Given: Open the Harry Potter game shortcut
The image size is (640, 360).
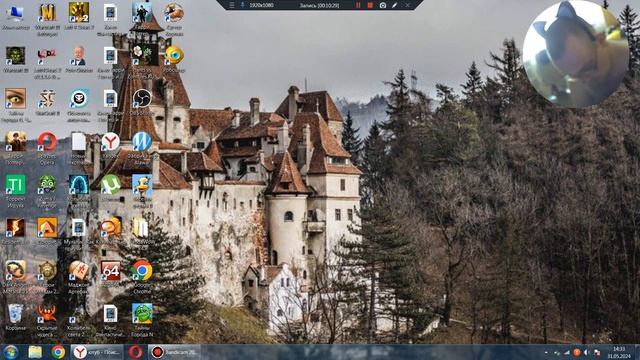Looking at the screenshot, I should click(16, 142).
